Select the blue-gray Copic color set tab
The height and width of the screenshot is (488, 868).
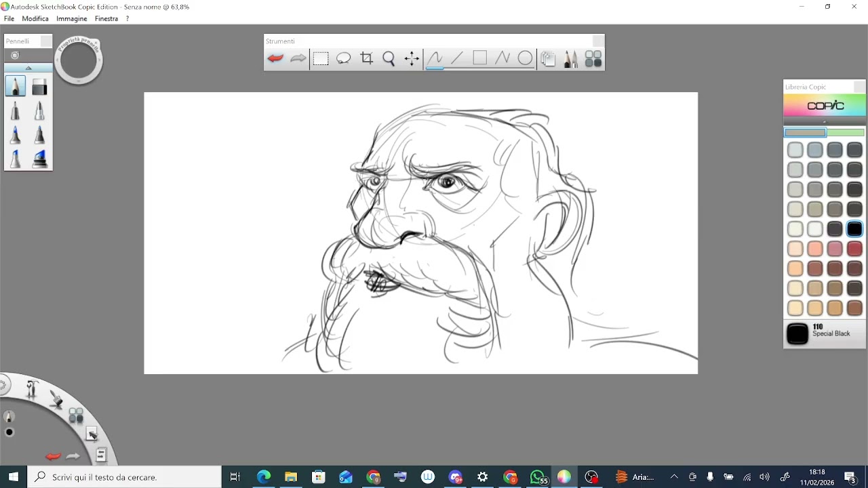click(806, 133)
